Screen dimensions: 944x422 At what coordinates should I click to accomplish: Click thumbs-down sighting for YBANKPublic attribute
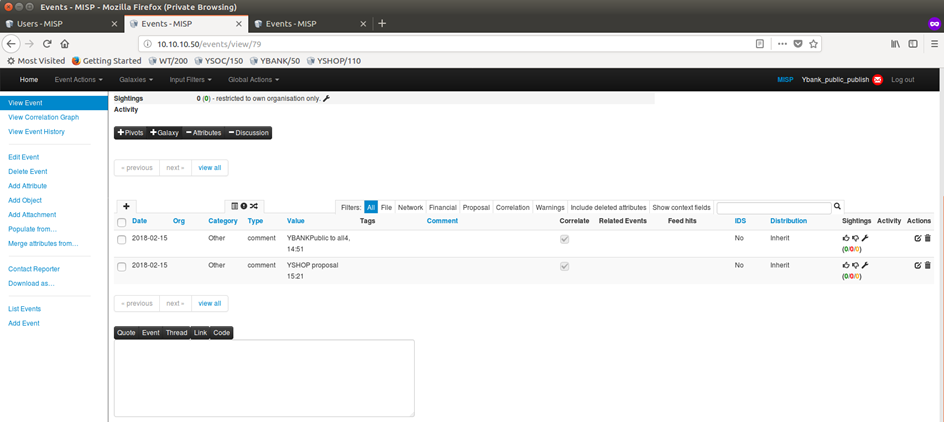click(855, 238)
